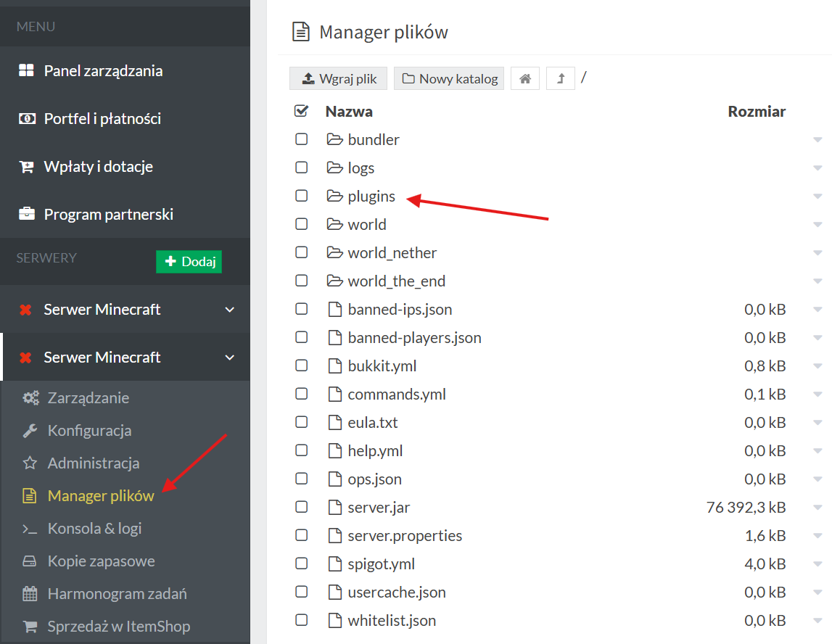Screen dimensions: 832x644
Task: Open the dropdown arrow for bundler row
Action: tap(817, 140)
